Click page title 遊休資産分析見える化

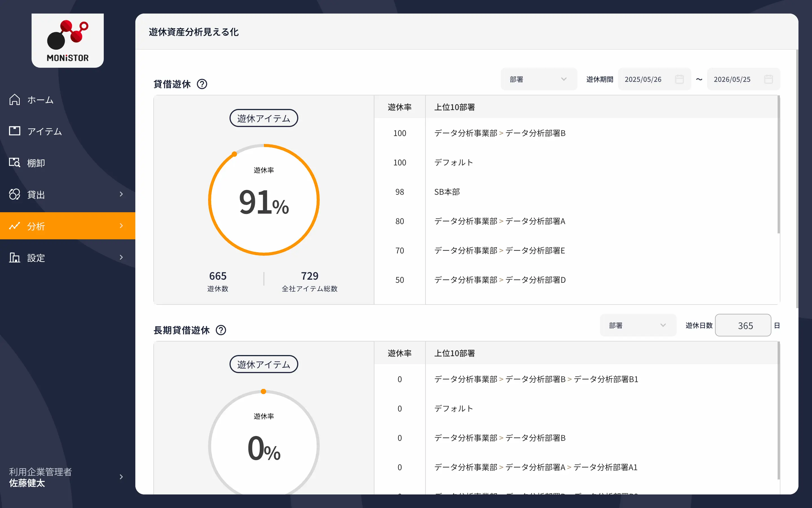tap(194, 32)
